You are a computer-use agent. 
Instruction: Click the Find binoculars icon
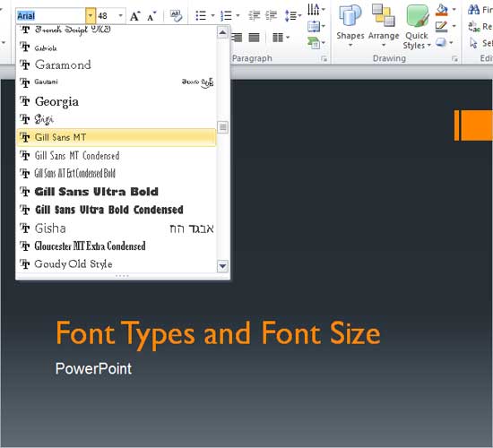[x=474, y=10]
